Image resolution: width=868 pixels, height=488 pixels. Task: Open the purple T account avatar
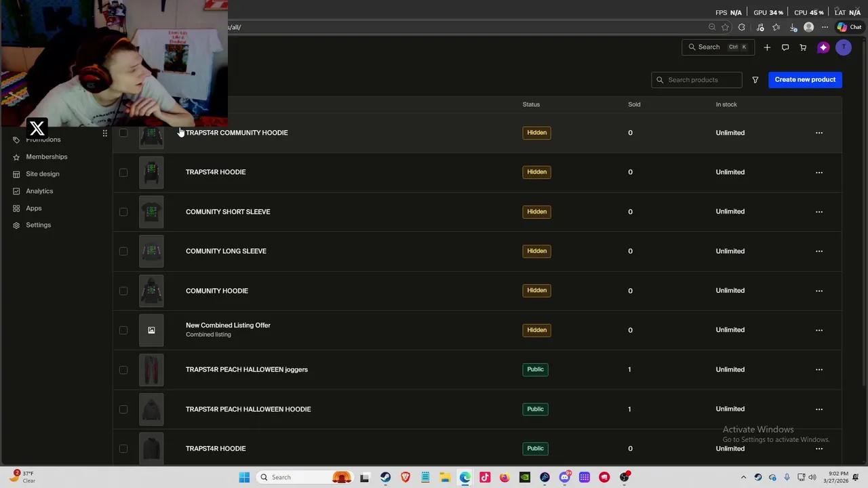844,47
